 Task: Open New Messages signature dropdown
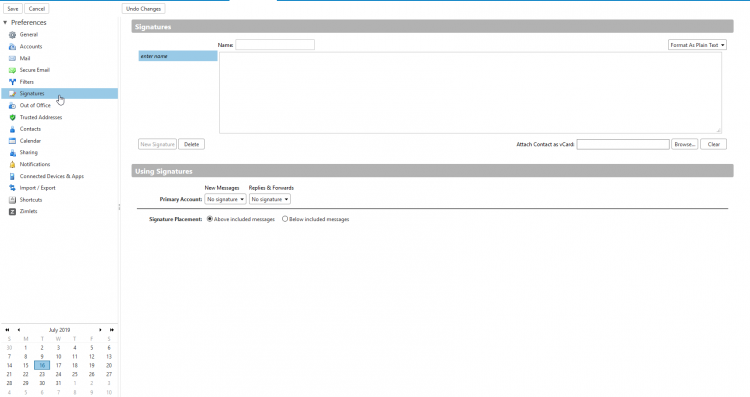pyautogui.click(x=225, y=199)
